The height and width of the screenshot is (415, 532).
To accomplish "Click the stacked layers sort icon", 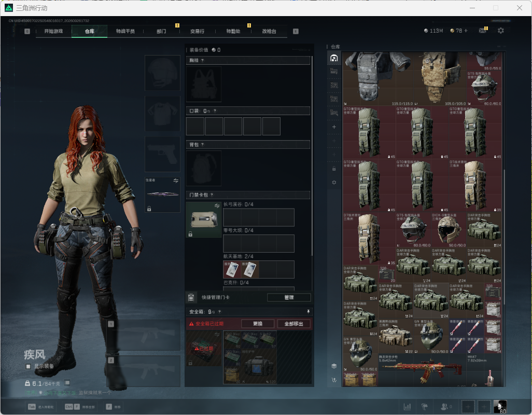I will tap(334, 366).
